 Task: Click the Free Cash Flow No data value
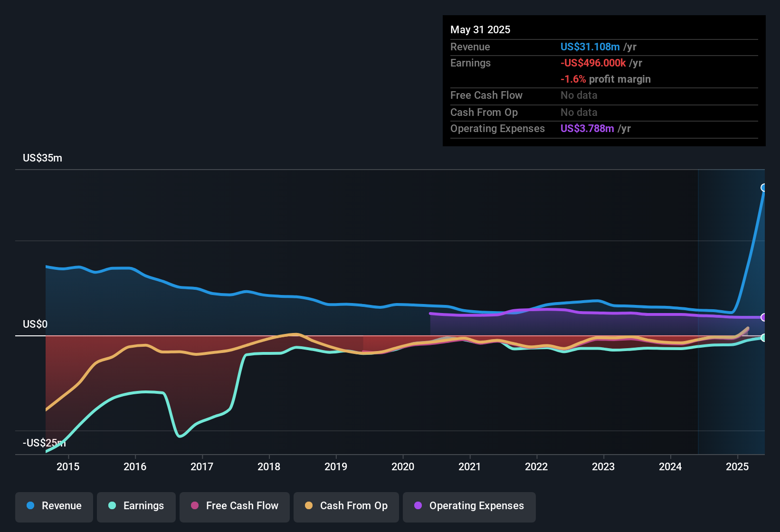pyautogui.click(x=579, y=95)
